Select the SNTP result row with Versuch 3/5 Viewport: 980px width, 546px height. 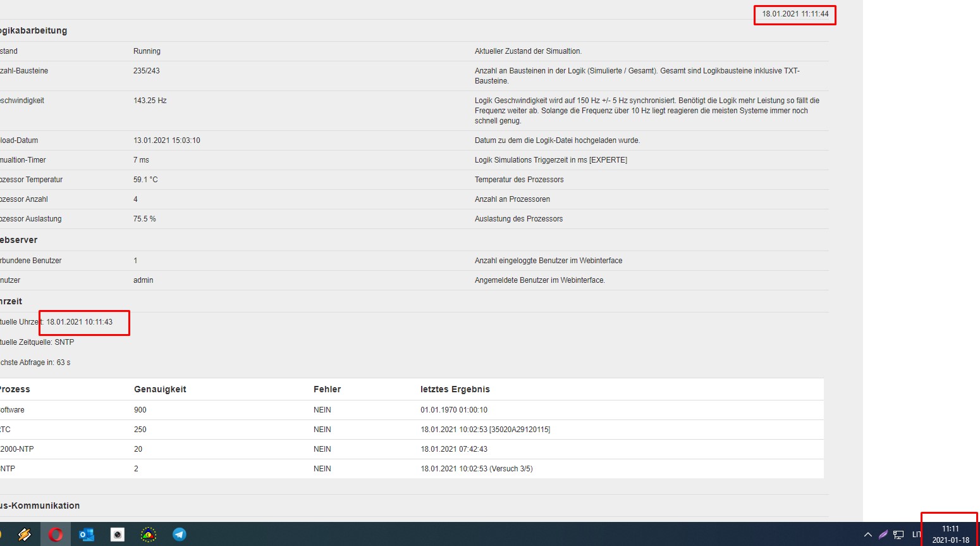476,469
